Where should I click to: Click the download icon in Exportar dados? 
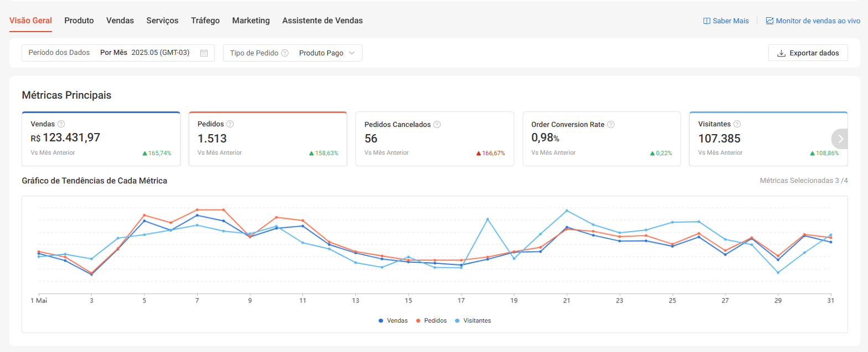pyautogui.click(x=782, y=53)
